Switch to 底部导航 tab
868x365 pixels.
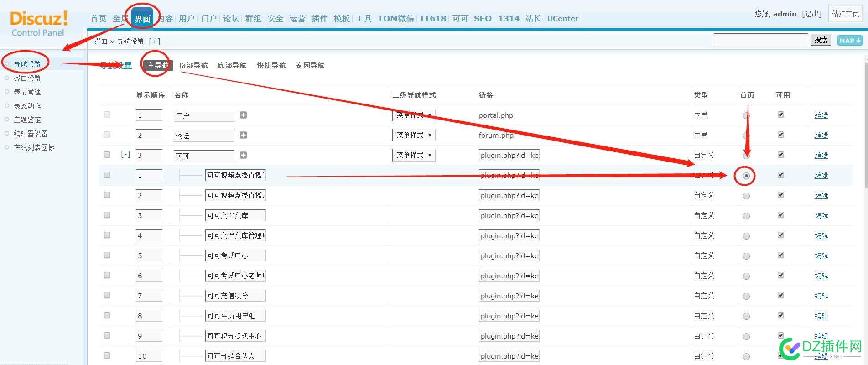pyautogui.click(x=232, y=65)
